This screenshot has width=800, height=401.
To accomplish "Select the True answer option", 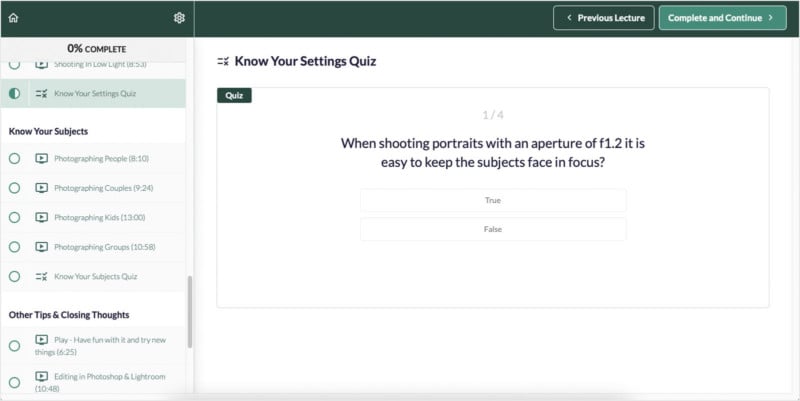I will [493, 200].
